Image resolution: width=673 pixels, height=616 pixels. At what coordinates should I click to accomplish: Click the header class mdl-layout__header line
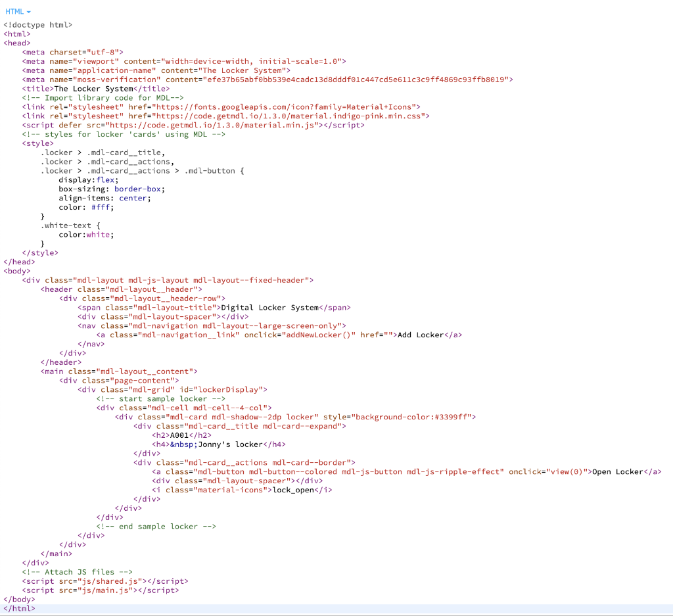click(x=121, y=289)
